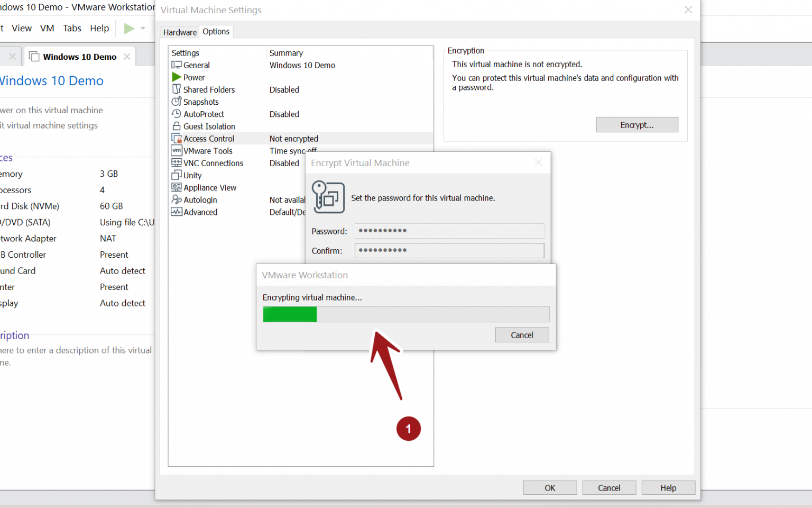The image size is (812, 508).
Task: Open the VNC Connections settings
Action: [212, 163]
